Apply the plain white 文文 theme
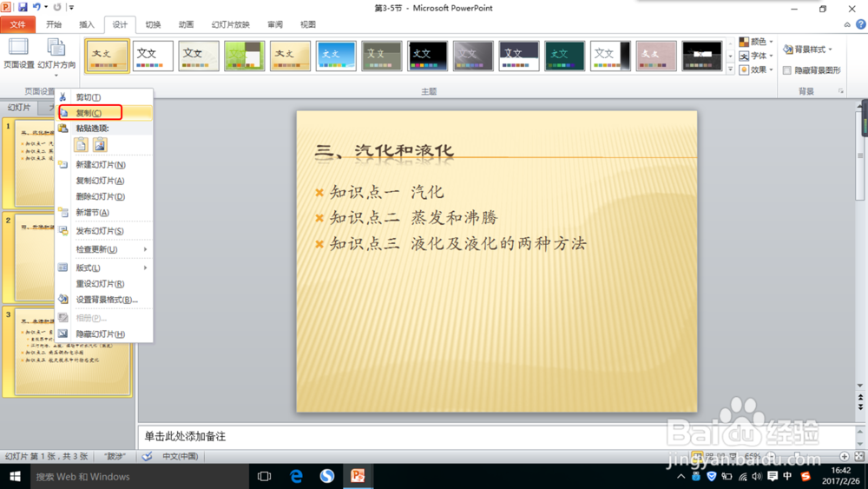868x489 pixels. point(153,56)
